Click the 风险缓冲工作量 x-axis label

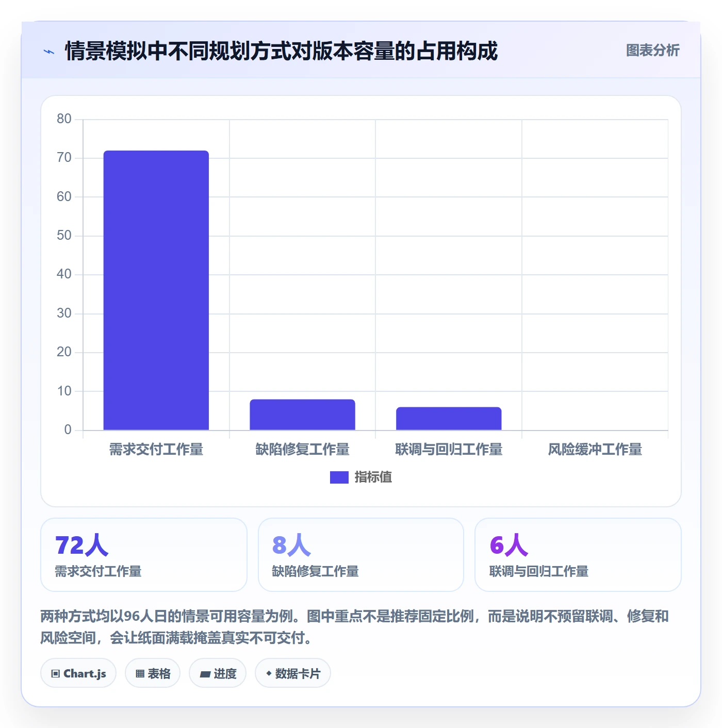(595, 450)
